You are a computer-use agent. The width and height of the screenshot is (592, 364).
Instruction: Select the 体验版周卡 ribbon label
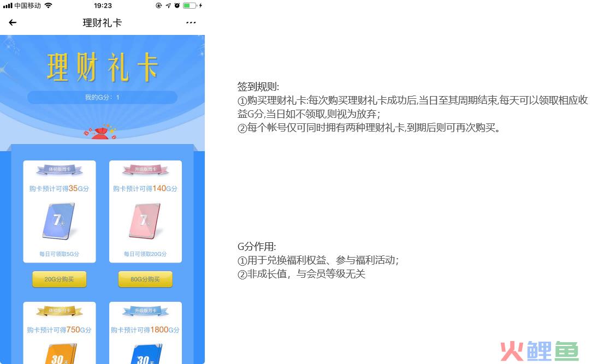pyautogui.click(x=60, y=170)
